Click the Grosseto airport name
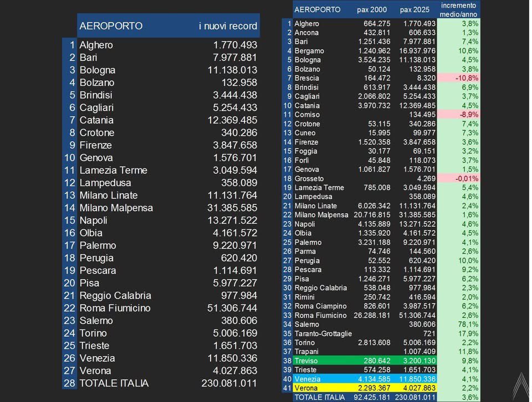The width and height of the screenshot is (532, 402). pyautogui.click(x=309, y=179)
